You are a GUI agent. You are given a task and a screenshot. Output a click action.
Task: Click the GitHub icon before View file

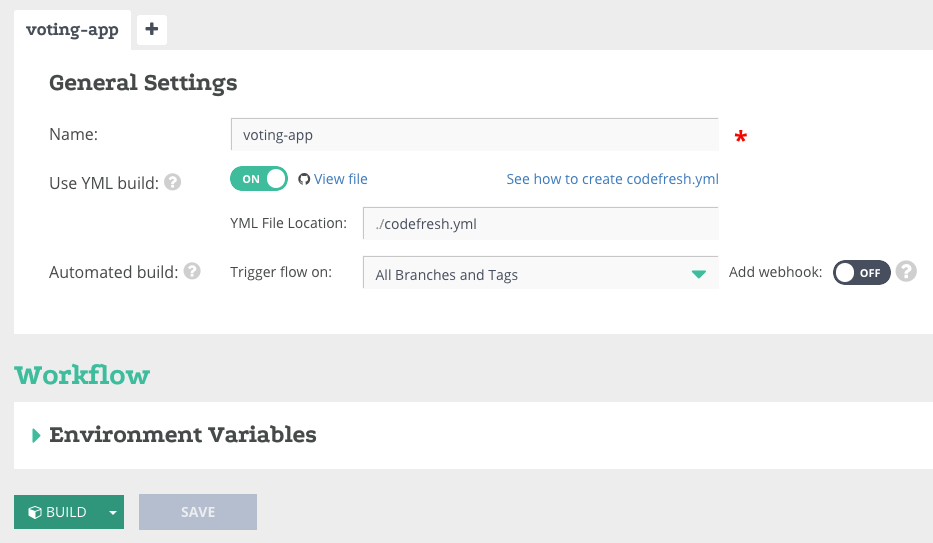(x=304, y=179)
